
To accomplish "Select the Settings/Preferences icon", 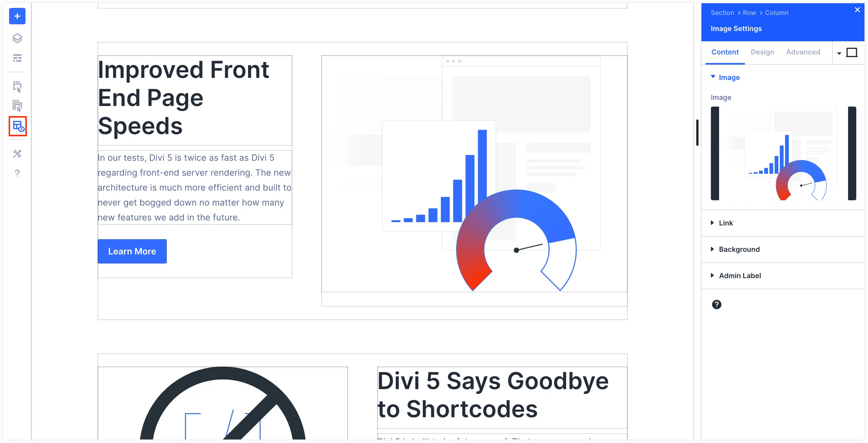I will coord(16,154).
